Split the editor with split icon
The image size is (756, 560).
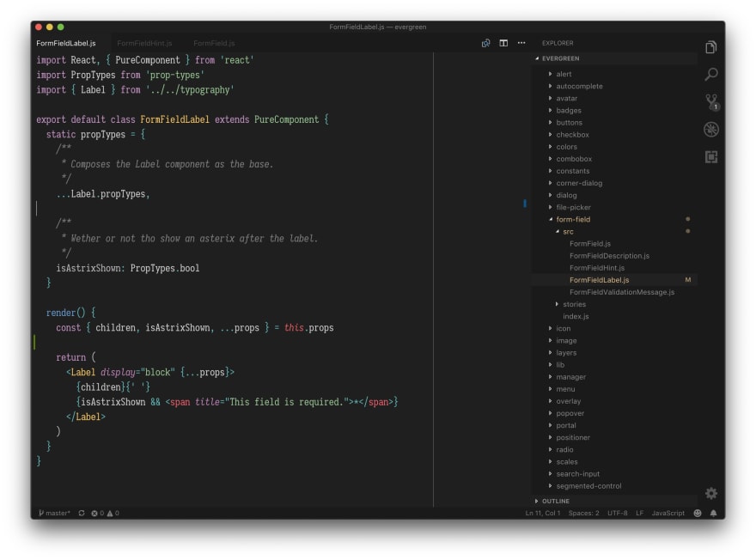503,43
